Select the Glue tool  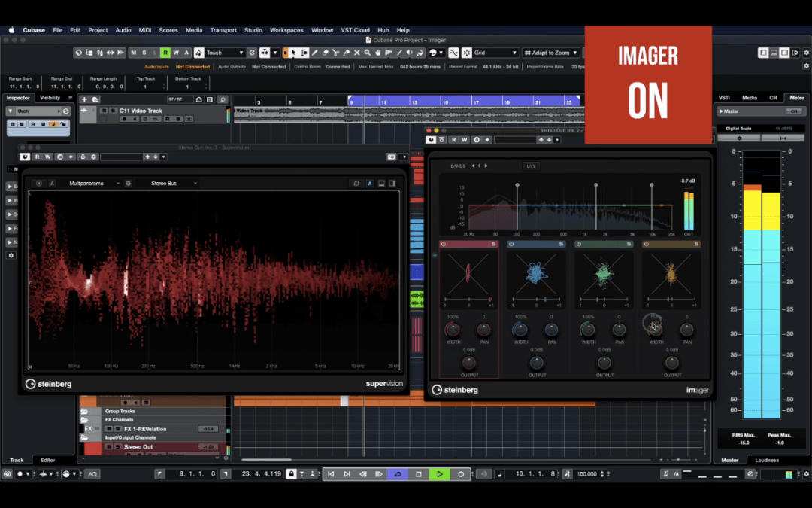point(347,53)
